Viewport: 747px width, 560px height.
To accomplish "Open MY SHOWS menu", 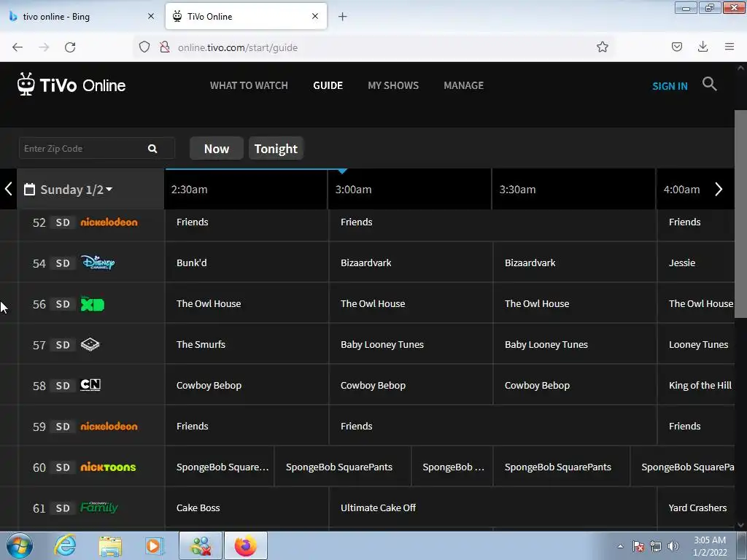I will coord(393,86).
